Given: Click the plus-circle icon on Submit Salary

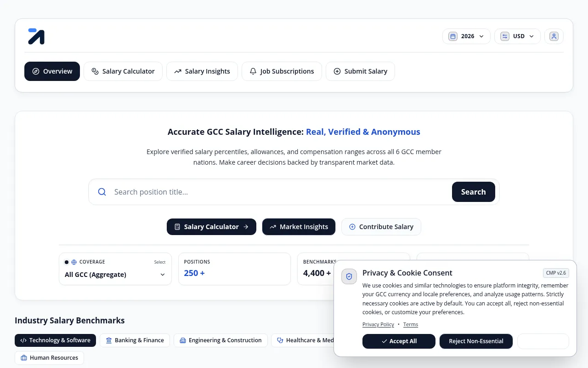Looking at the screenshot, I should coord(337,71).
